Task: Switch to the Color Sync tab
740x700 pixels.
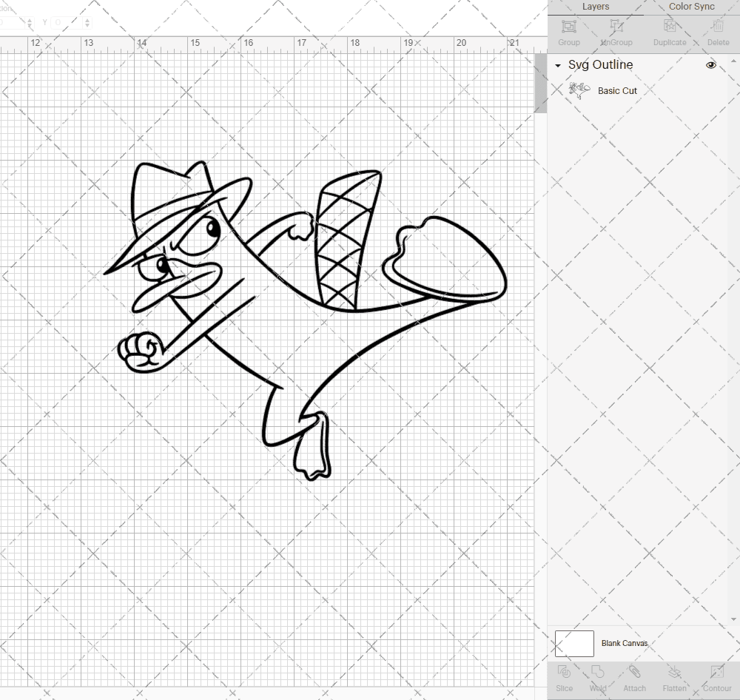Action: coord(691,7)
